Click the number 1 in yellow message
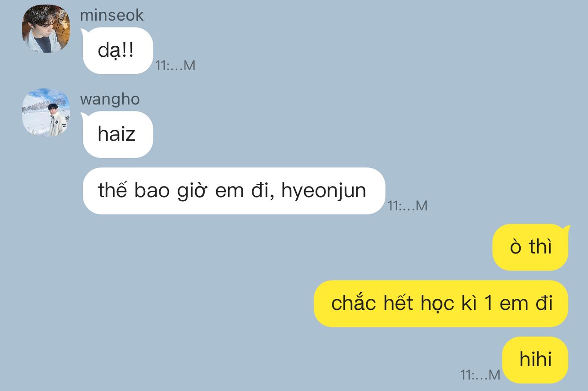Image resolution: width=588 pixels, height=391 pixels. [488, 304]
